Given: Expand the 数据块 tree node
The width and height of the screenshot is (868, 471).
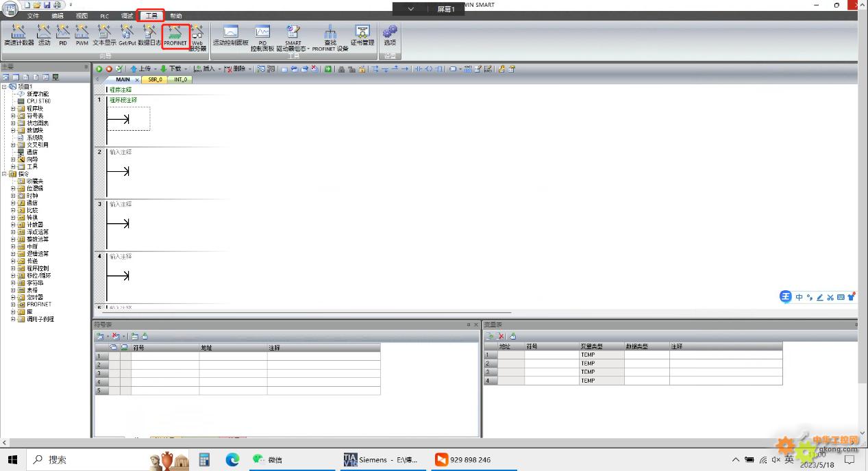Looking at the screenshot, I should (13, 130).
